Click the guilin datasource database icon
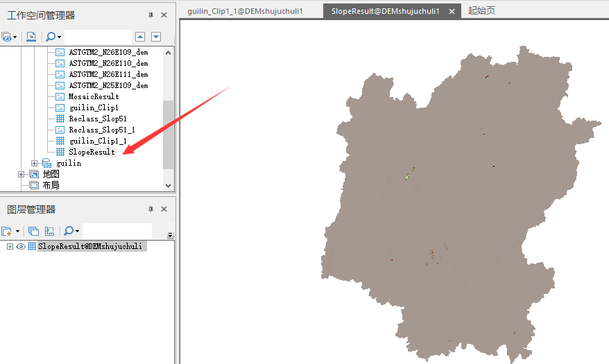The image size is (609, 364). [46, 163]
